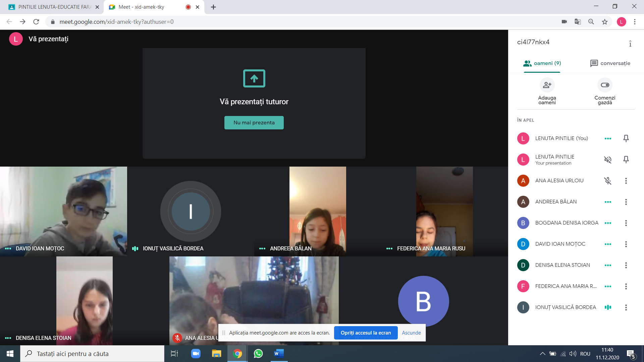Viewport: 644px width, 362px height.
Task: Open Comenzi gazdă host controls
Action: click(x=605, y=85)
